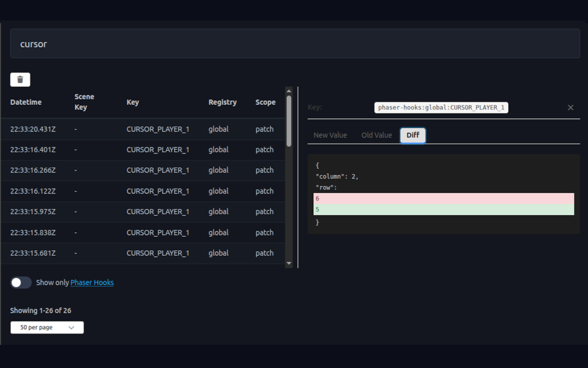Click the patch scope in the 22:33:16.401Z row
Image resolution: width=588 pixels, height=368 pixels.
point(265,150)
